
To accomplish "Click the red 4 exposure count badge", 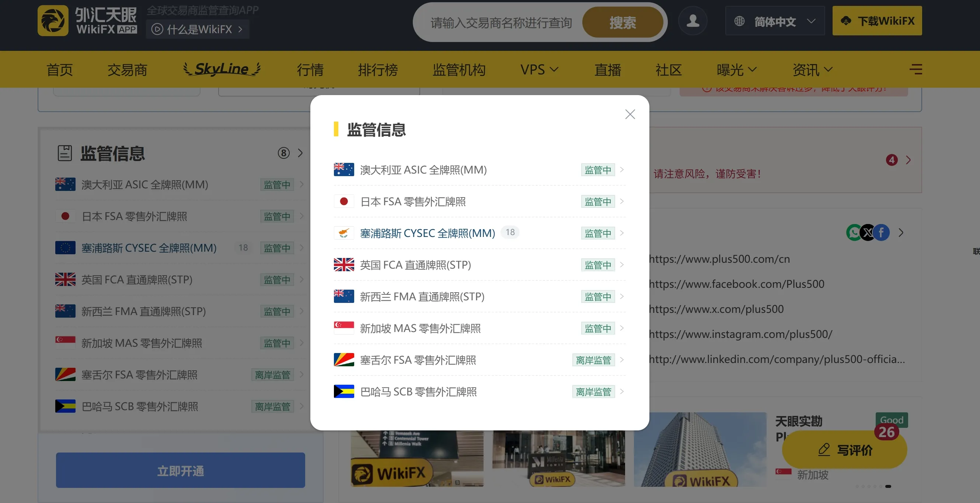I will click(x=892, y=160).
